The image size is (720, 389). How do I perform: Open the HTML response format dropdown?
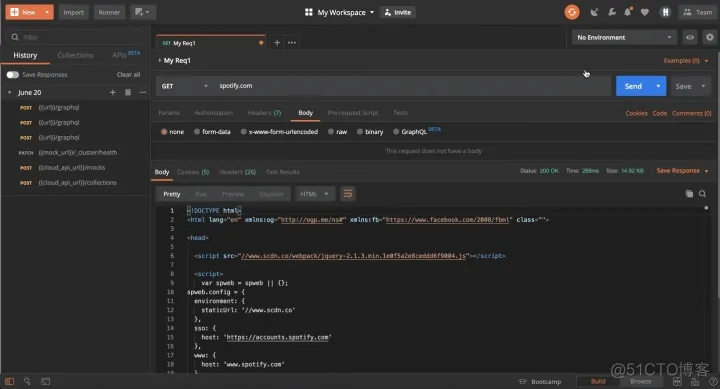pos(314,194)
